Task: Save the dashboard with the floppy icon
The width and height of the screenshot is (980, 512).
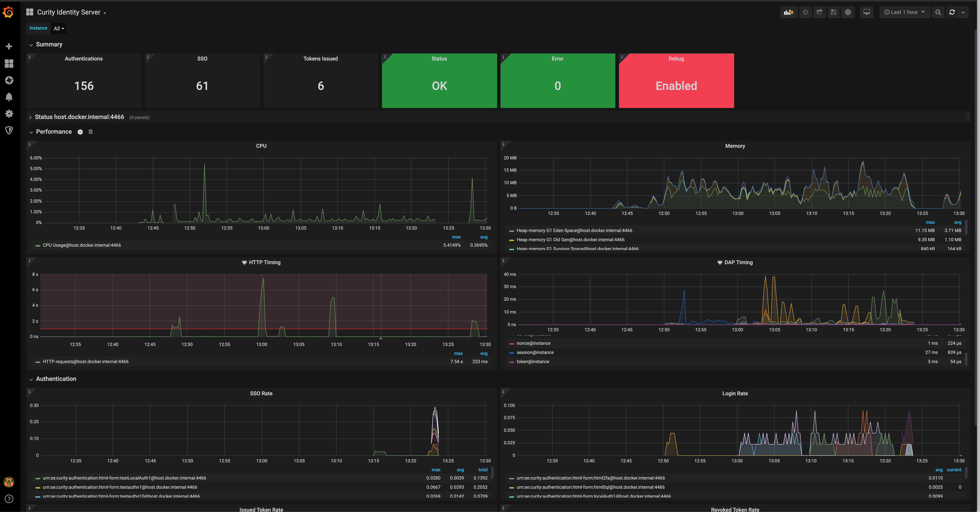Action: pyautogui.click(x=833, y=12)
